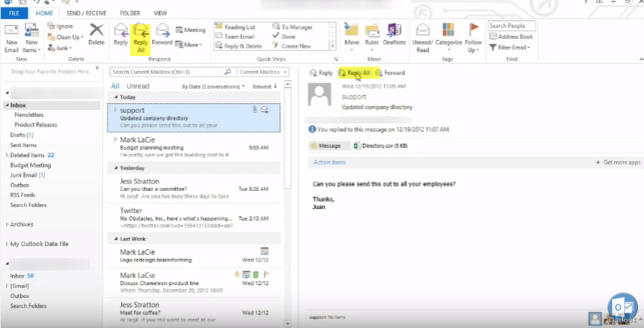Click the Rules icon

(x=372, y=31)
